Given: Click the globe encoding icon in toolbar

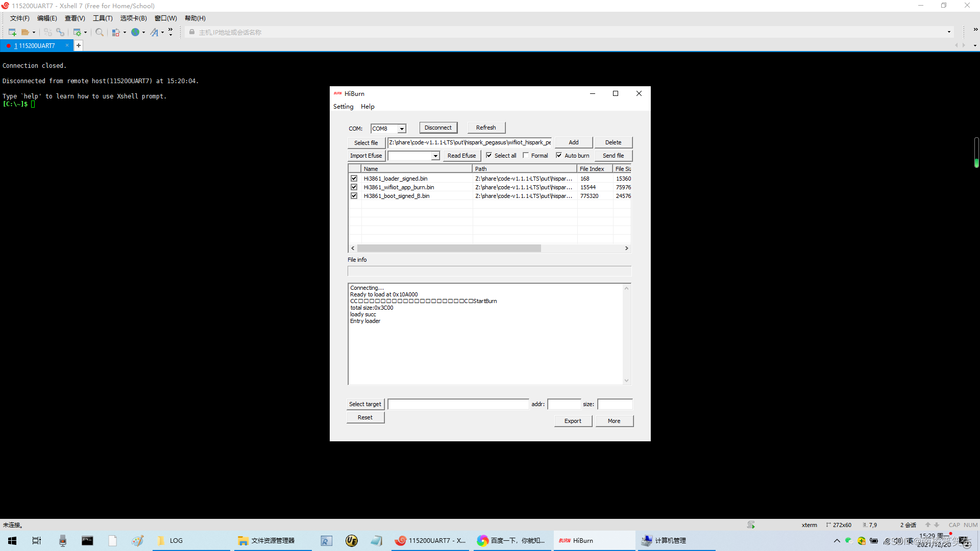Looking at the screenshot, I should tap(135, 32).
